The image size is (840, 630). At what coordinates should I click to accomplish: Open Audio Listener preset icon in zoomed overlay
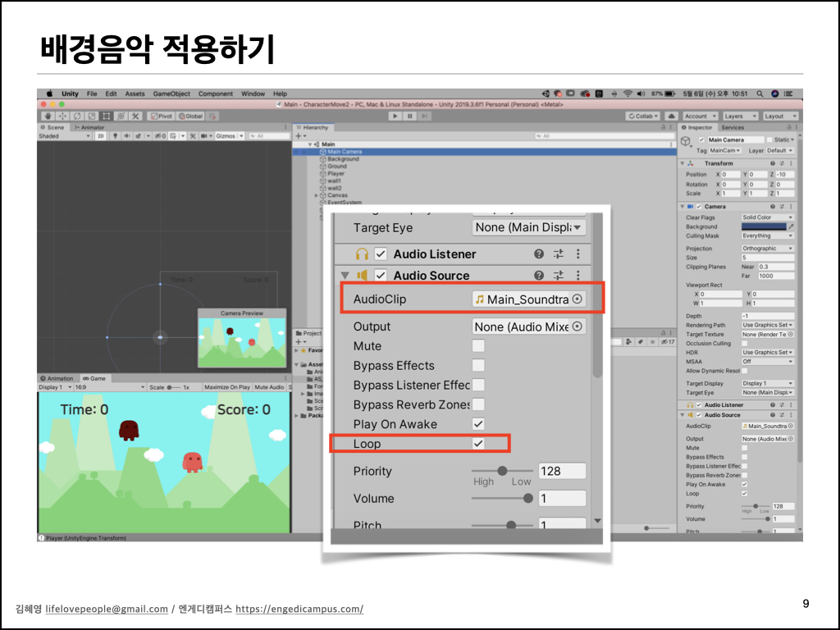(x=558, y=254)
